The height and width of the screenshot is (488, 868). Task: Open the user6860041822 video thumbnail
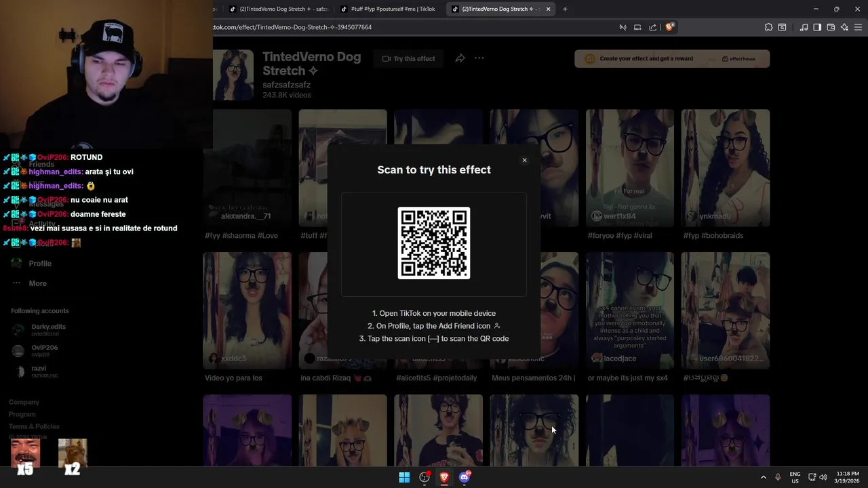tap(726, 310)
